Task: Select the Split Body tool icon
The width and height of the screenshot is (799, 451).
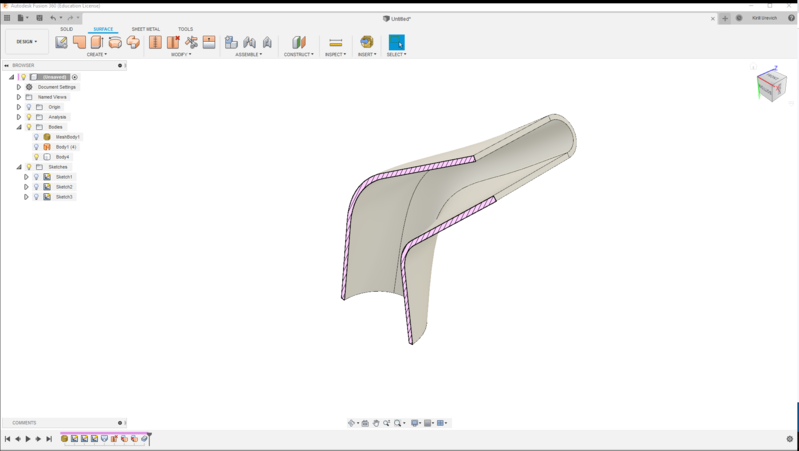Action: pos(209,42)
